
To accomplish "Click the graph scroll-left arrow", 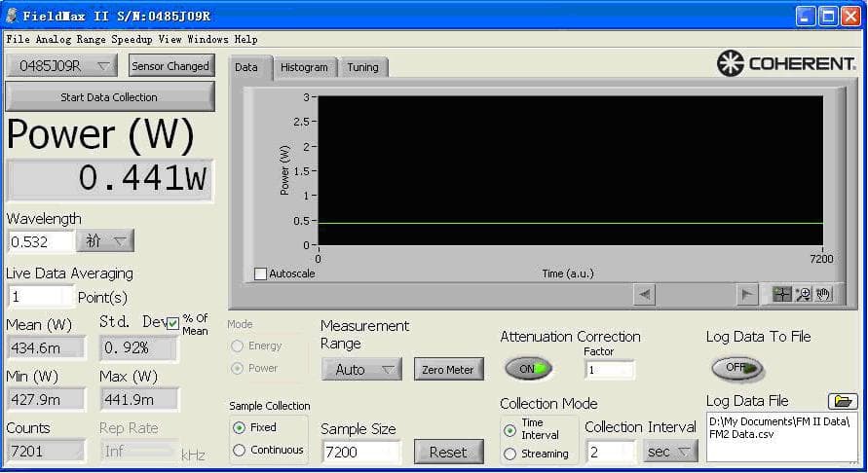I will pos(644,295).
